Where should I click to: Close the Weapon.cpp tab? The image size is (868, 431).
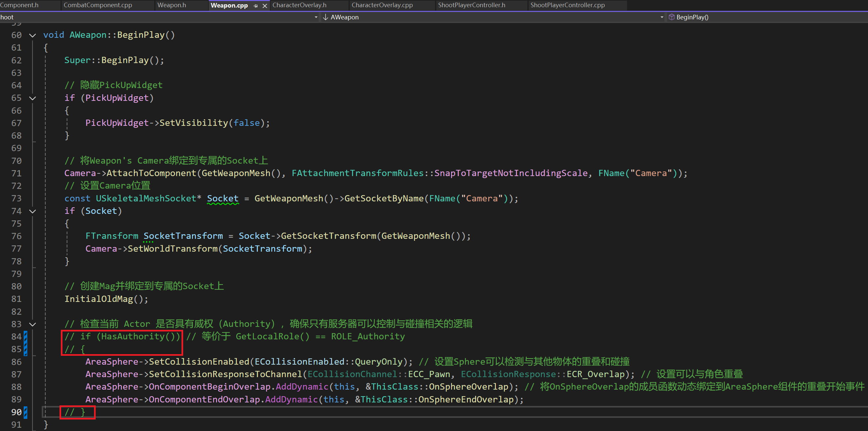tap(265, 6)
